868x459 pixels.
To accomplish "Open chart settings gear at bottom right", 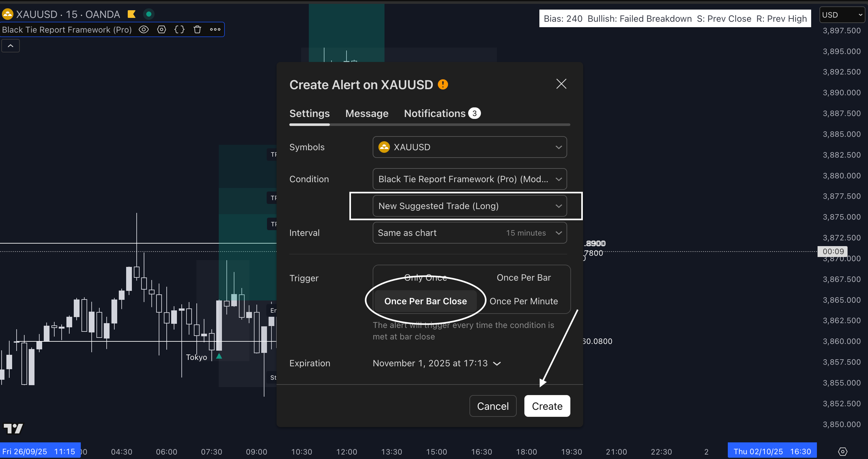I will coord(842,451).
